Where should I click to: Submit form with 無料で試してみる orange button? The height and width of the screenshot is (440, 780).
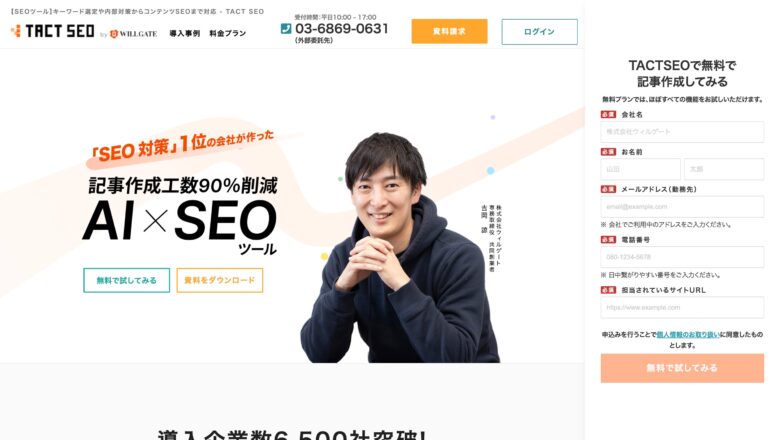click(x=682, y=368)
